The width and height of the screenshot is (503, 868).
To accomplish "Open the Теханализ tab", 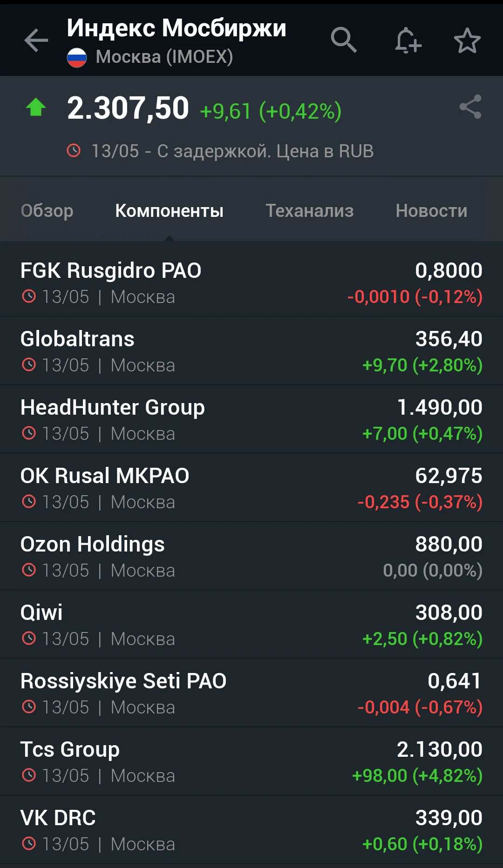I will point(310,211).
